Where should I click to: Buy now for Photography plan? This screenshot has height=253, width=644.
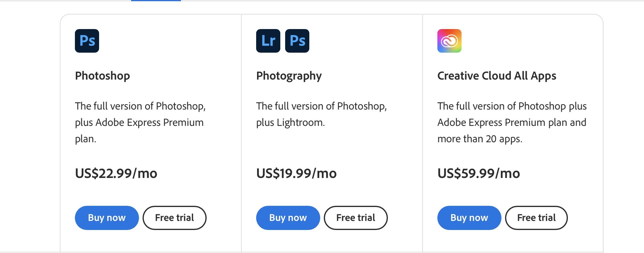point(288,218)
